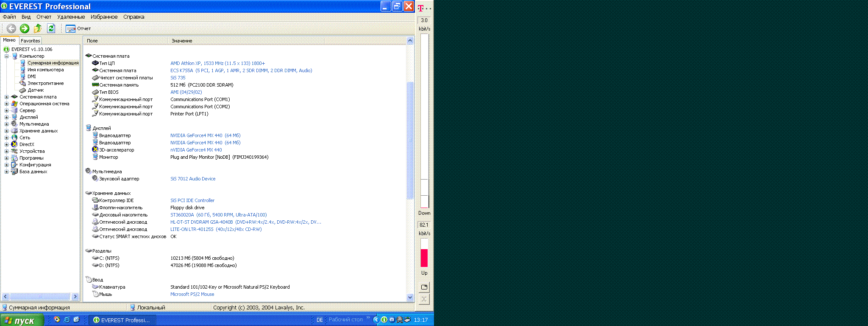
Task: Click the Программы tree icon
Action: click(14, 158)
